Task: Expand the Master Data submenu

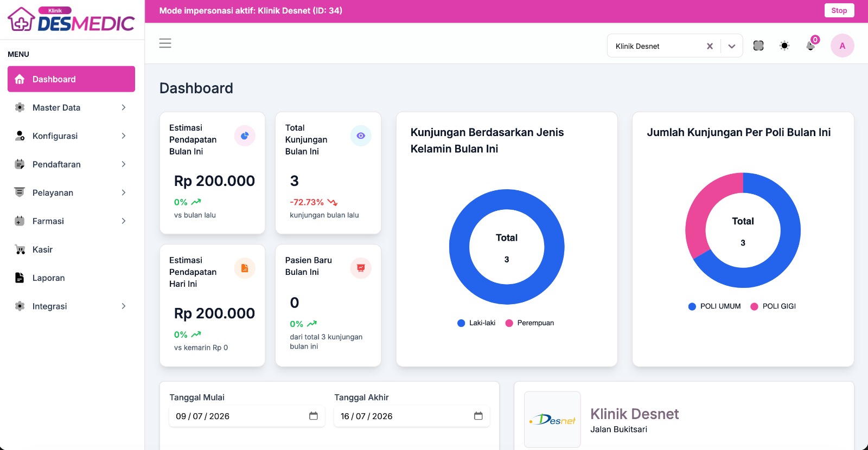Action: [71, 107]
